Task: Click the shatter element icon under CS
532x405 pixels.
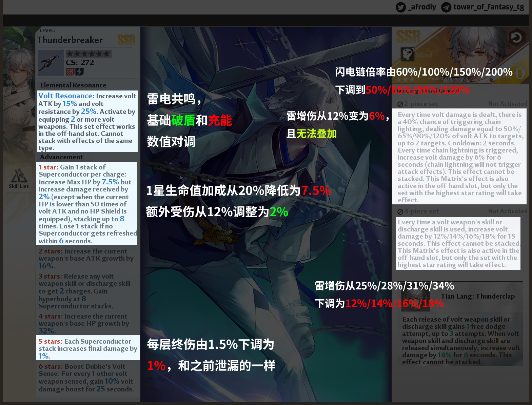Action: tap(70, 72)
